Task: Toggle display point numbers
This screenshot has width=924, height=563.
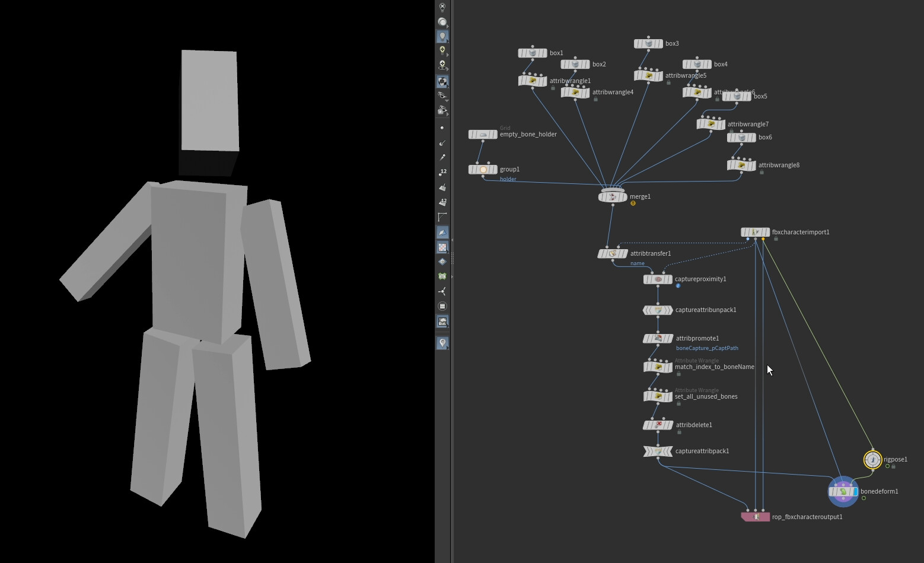Action: [442, 173]
